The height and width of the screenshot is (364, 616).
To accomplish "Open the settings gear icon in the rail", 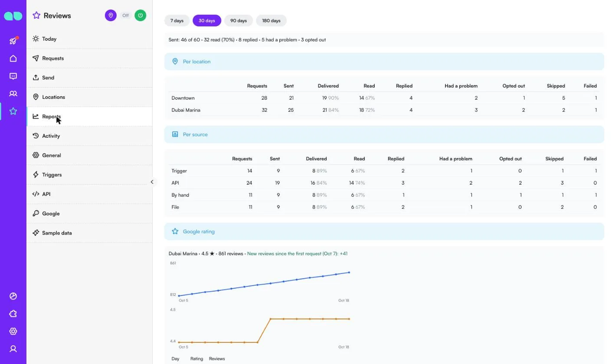I will (13, 331).
